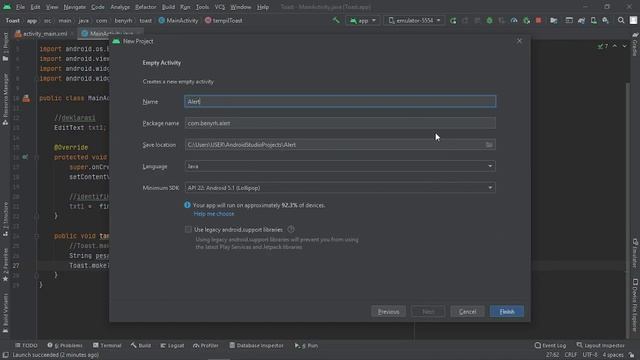The image size is (640, 360).
Task: Click the tool windows toggle icon in status bar
Action: click(x=5, y=355)
